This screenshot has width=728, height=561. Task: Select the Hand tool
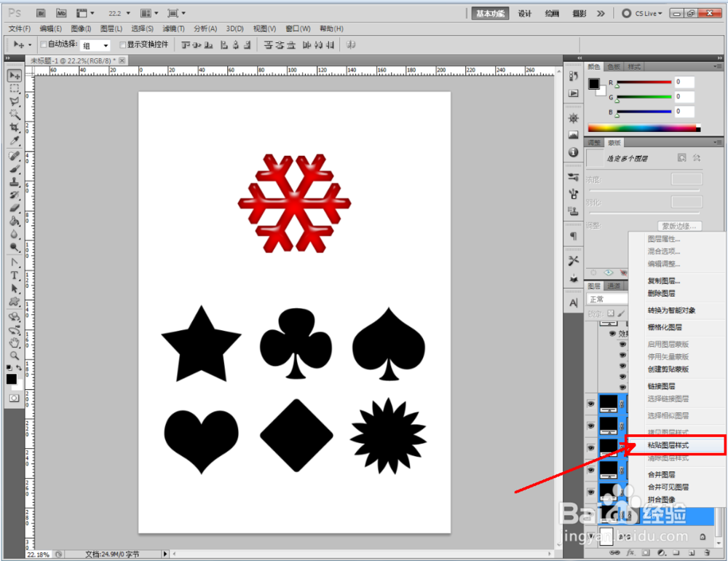[15, 343]
